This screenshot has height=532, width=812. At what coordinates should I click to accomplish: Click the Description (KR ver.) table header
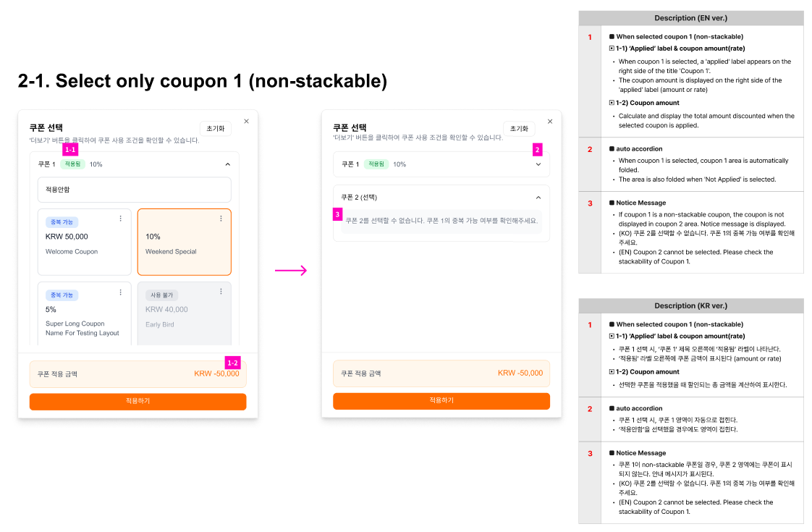coord(690,306)
